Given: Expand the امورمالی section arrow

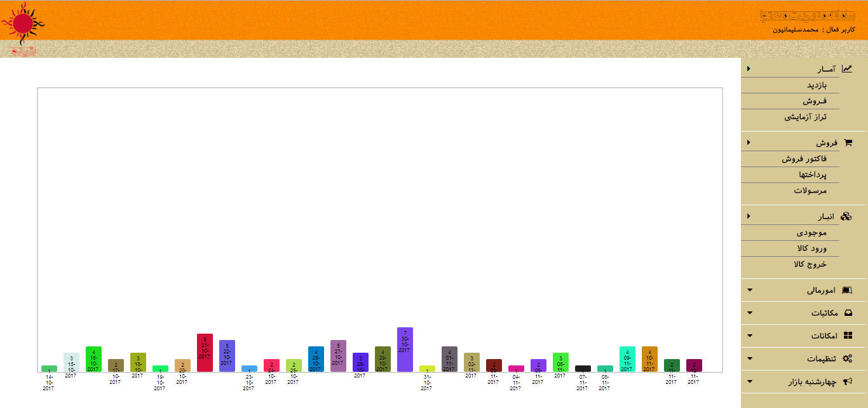Looking at the screenshot, I should [x=750, y=290].
